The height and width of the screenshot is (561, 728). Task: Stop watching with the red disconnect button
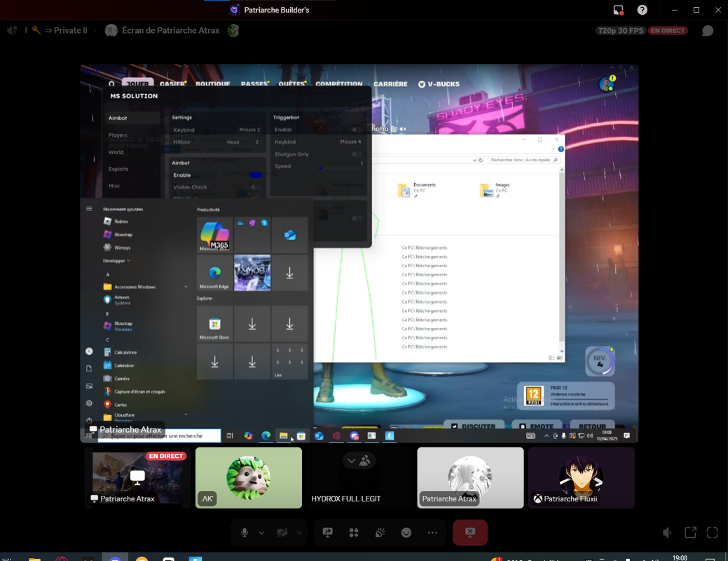tap(470, 532)
